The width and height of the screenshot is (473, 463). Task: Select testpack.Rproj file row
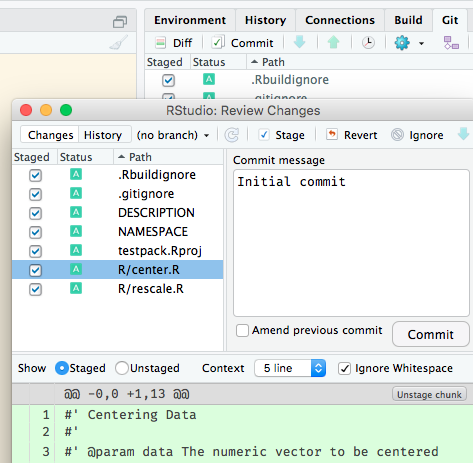[x=117, y=251]
